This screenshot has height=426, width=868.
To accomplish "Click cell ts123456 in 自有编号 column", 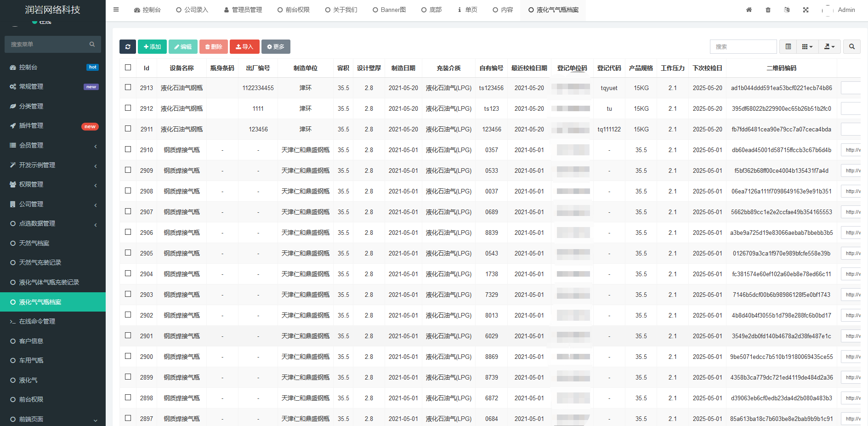I will 491,88.
